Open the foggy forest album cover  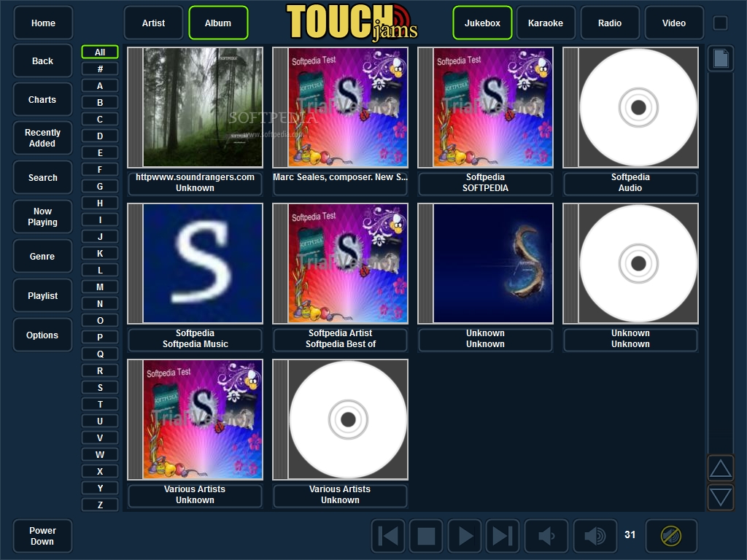tap(196, 107)
